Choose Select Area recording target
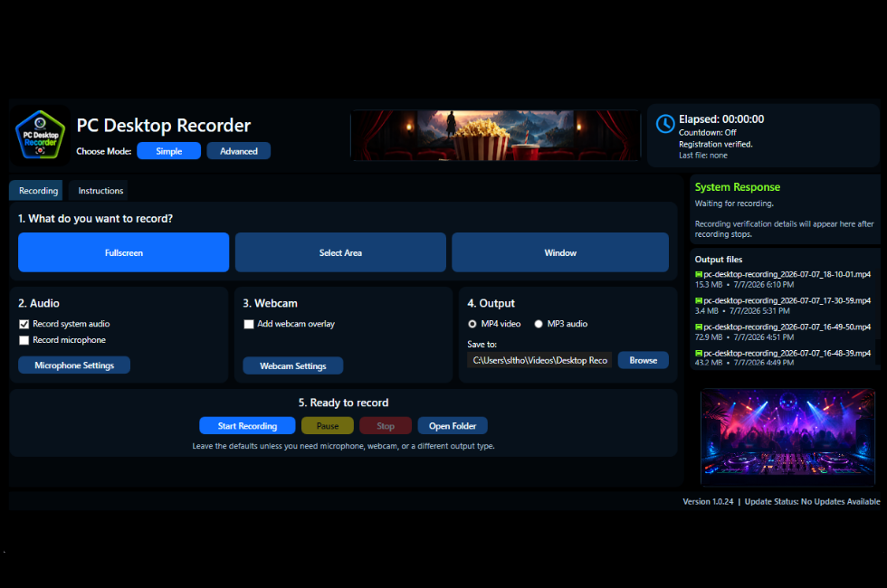This screenshot has height=588, width=887. 340,252
